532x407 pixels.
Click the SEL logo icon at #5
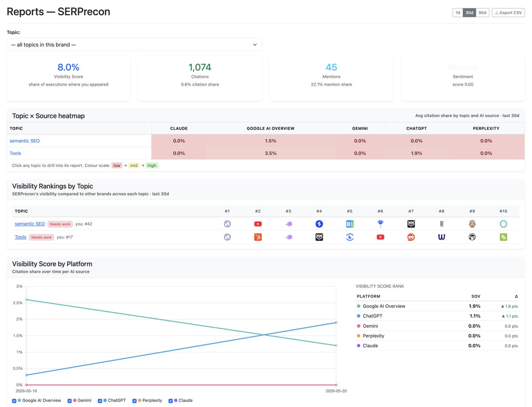click(350, 224)
